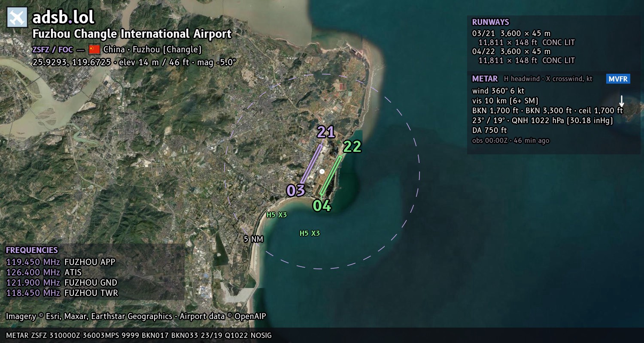Click the adsb.lol site title
The width and height of the screenshot is (644, 343).
64,18
